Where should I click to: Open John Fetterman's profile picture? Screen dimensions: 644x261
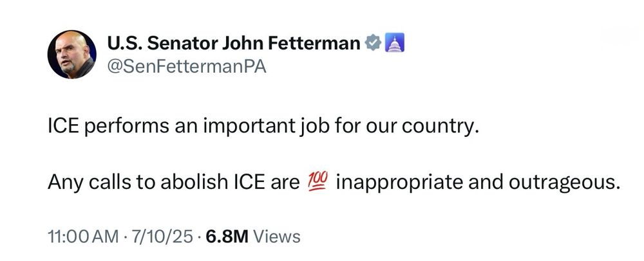(72, 55)
